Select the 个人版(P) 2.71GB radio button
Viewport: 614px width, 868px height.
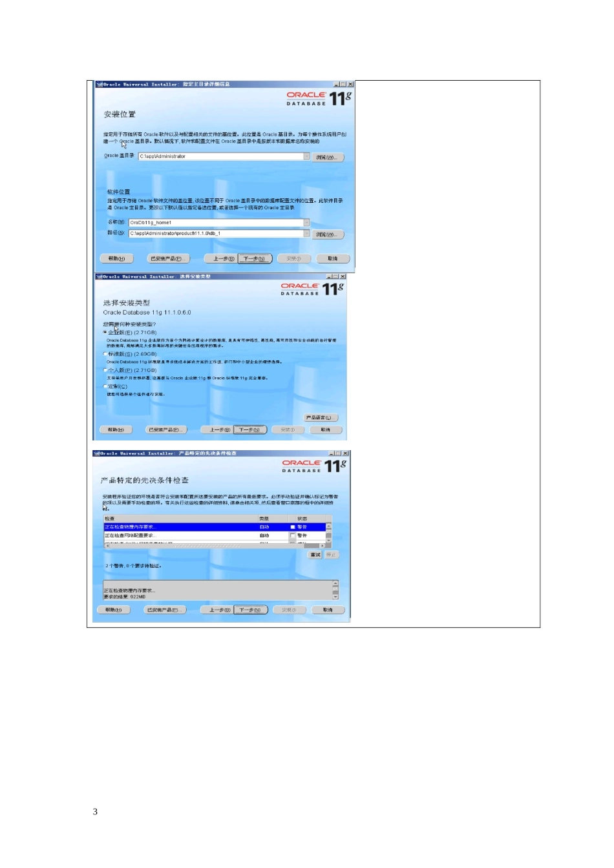point(105,370)
